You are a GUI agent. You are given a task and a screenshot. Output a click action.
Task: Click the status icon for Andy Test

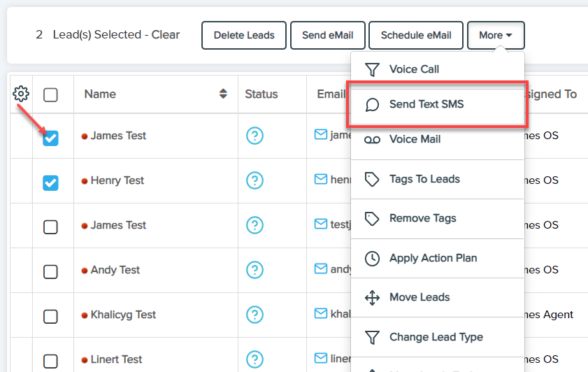(254, 270)
